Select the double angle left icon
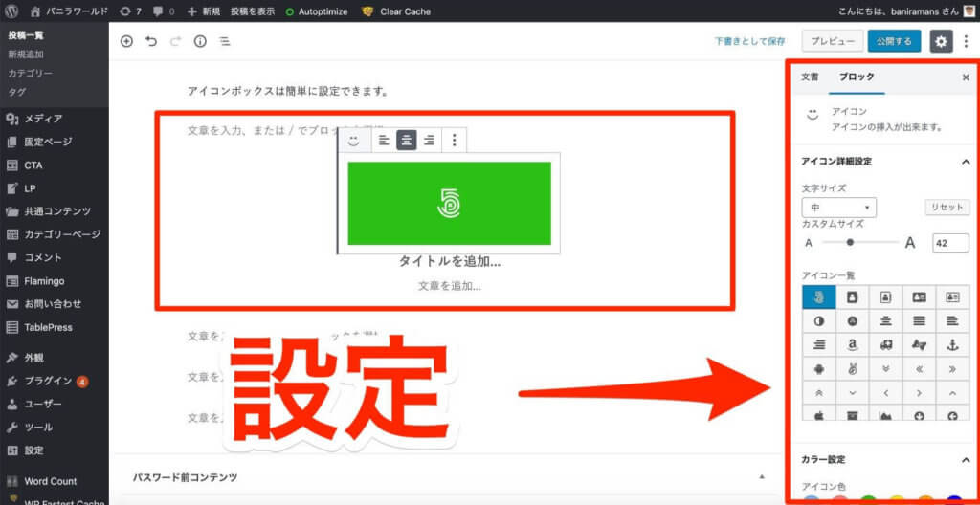Image resolution: width=980 pixels, height=505 pixels. [x=919, y=369]
